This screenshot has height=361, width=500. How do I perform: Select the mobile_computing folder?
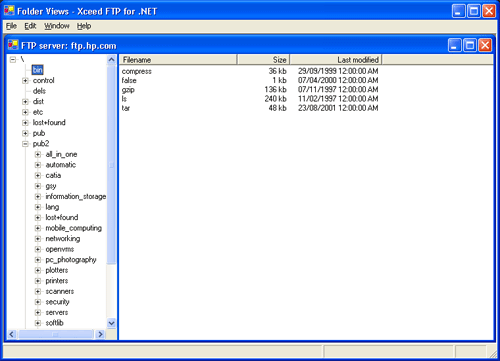[73, 228]
